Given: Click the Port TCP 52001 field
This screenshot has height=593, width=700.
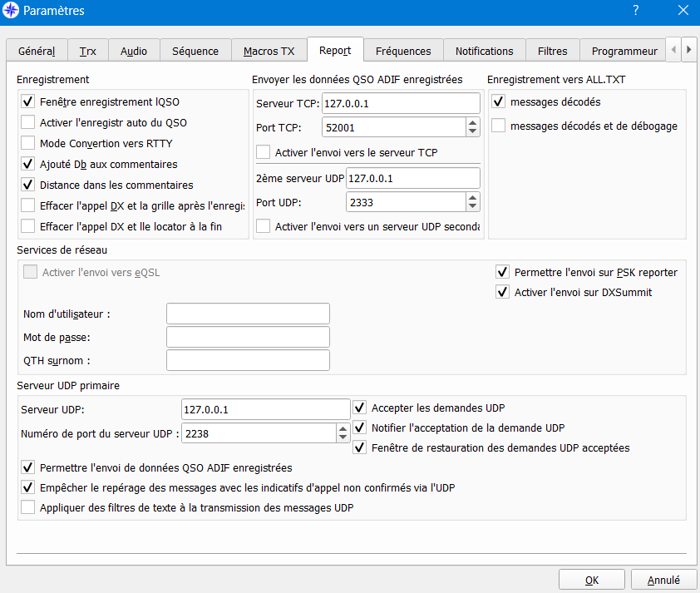Looking at the screenshot, I should pyautogui.click(x=394, y=127).
